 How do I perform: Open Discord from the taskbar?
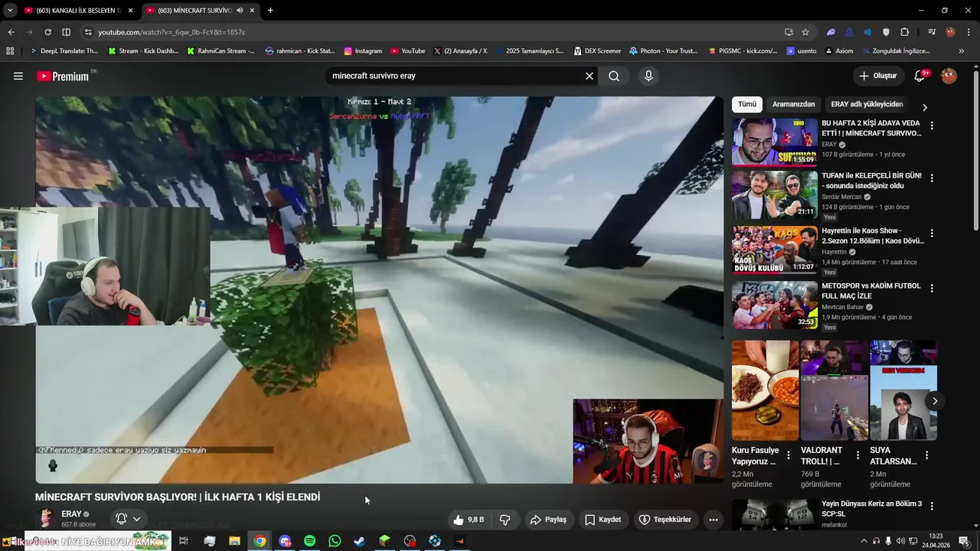(285, 541)
